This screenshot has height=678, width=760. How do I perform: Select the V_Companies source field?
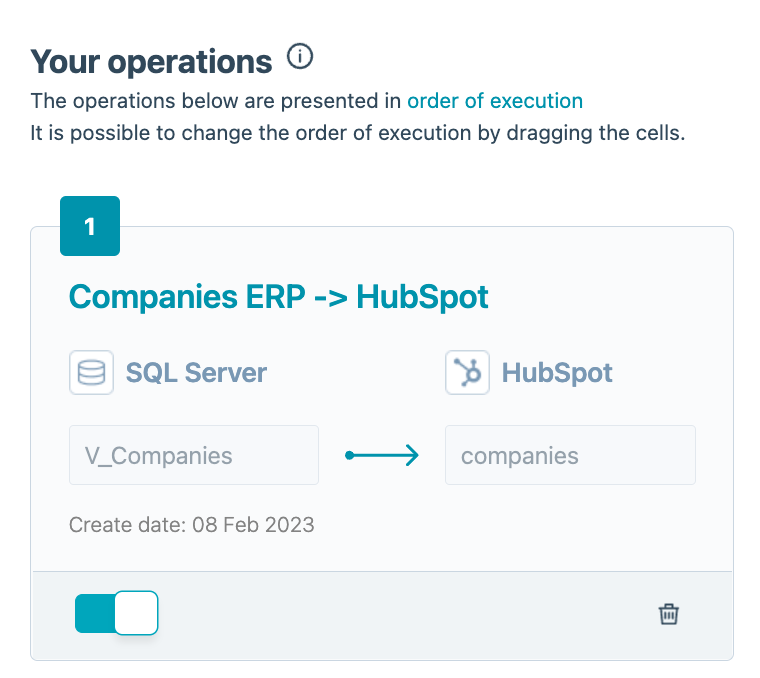pyautogui.click(x=193, y=456)
